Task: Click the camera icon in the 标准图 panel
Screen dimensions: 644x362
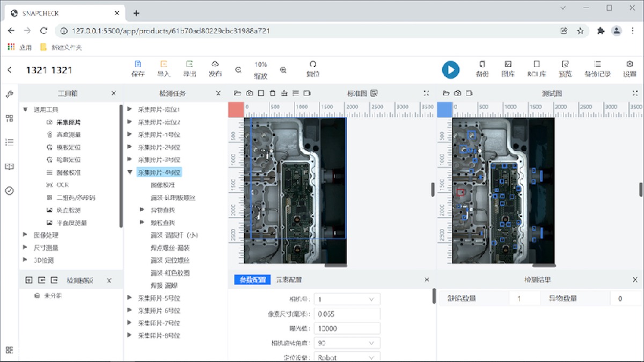Action: (x=250, y=93)
